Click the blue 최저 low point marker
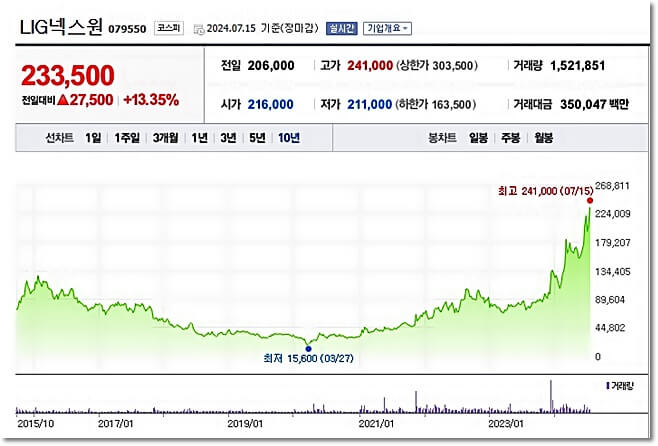Viewport: 658px width, 446px height. 308,349
